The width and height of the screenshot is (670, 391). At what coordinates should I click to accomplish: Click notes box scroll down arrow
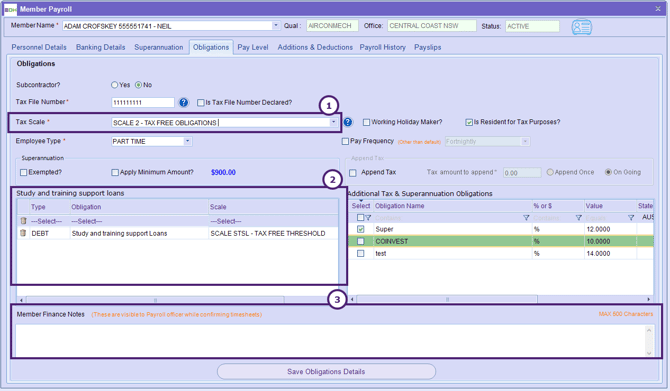pyautogui.click(x=649, y=353)
